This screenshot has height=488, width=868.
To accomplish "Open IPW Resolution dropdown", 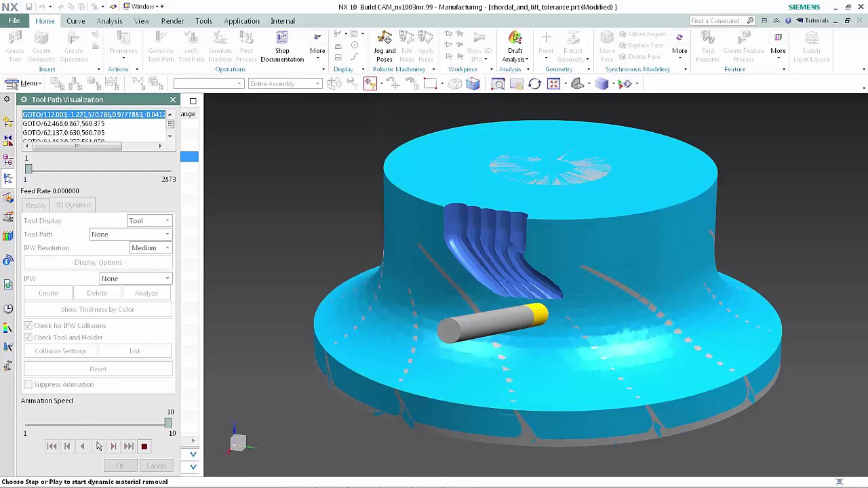I will [151, 248].
